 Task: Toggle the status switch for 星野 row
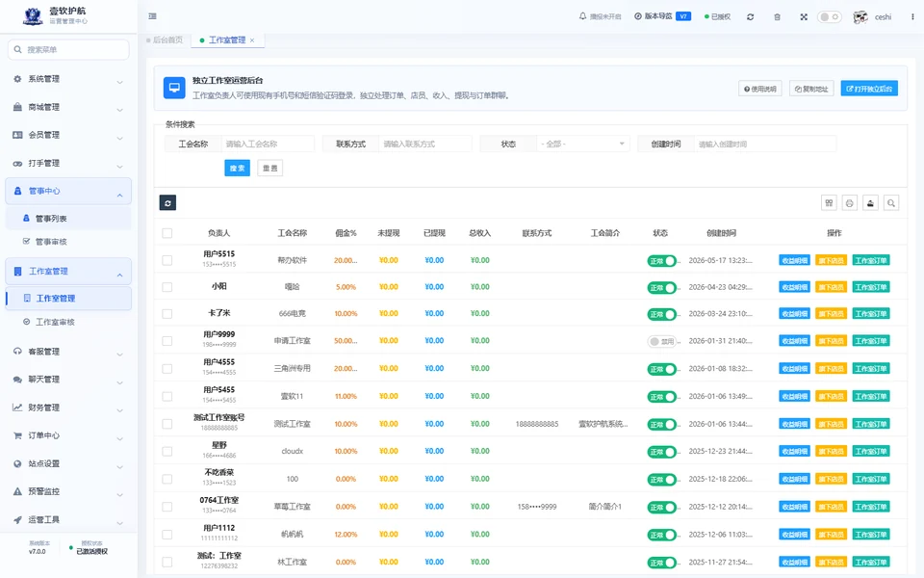(662, 452)
